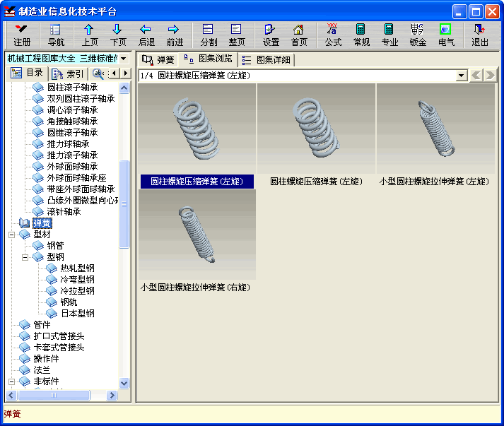Click the 退出 (Exit) toolbar icon
Screen dimensions: 504x426
[x=480, y=35]
